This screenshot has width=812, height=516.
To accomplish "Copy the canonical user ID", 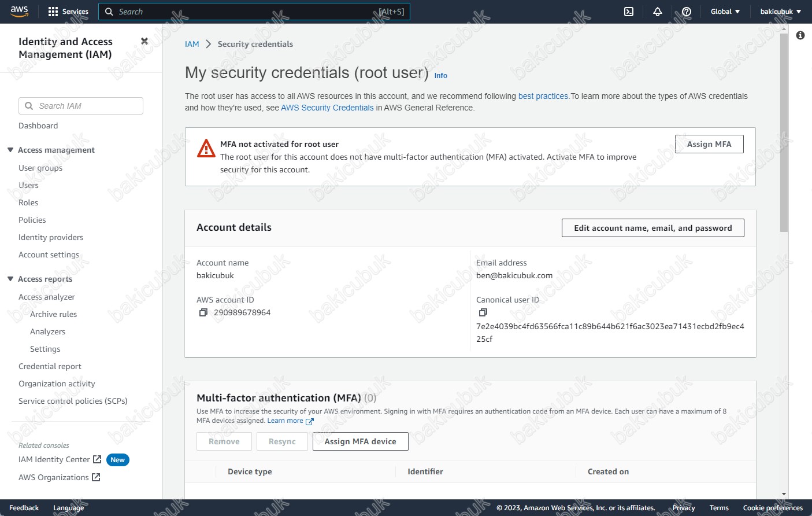I will point(483,312).
